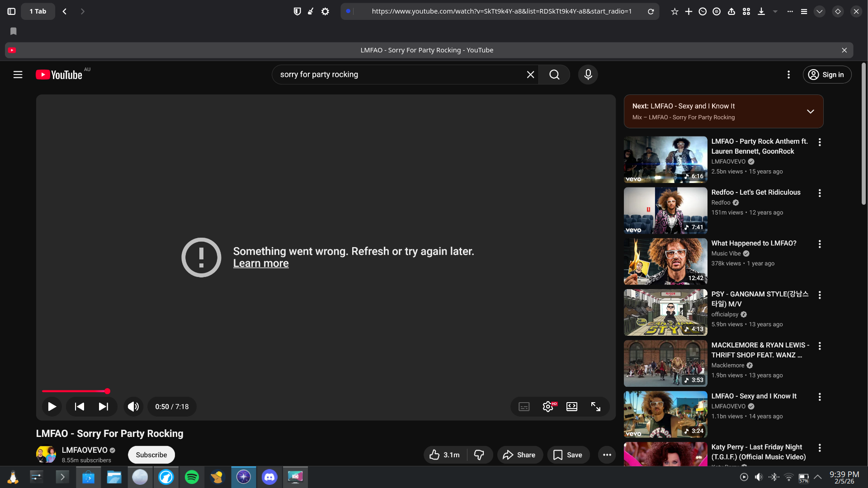Open browser settings gear in toolbar
The height and width of the screenshot is (488, 868).
pos(325,11)
